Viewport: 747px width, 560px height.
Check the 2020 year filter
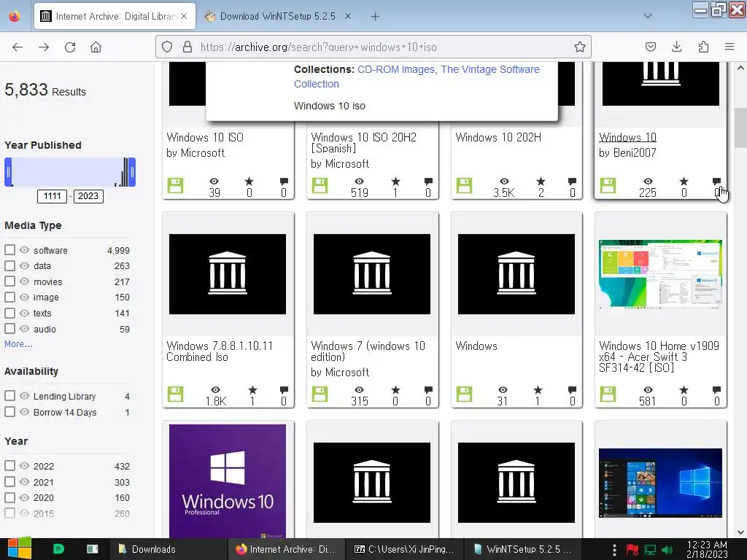pos(9,497)
